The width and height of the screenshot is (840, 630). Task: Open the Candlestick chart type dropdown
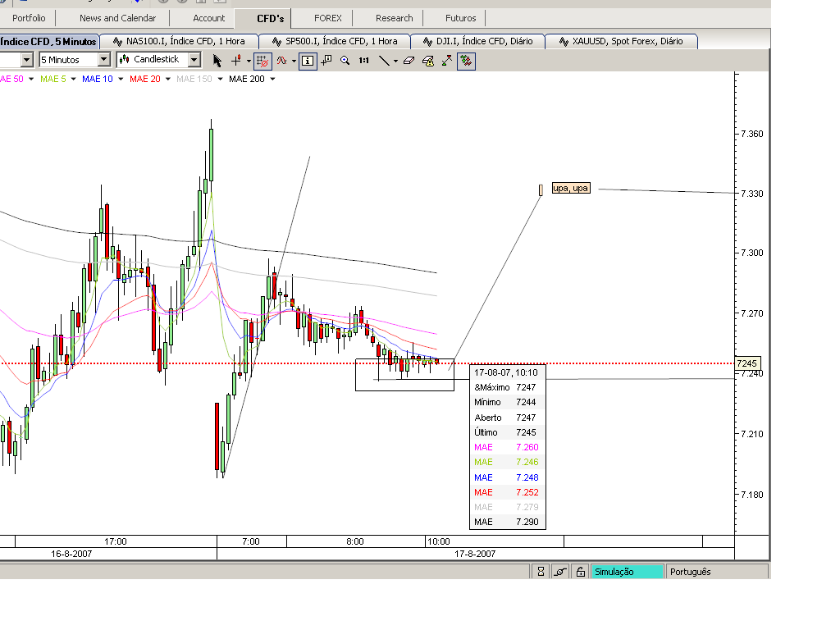coord(194,59)
